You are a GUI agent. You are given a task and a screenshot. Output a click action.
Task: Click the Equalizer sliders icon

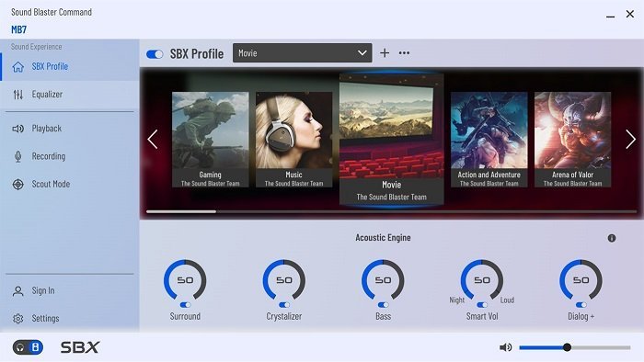click(18, 95)
